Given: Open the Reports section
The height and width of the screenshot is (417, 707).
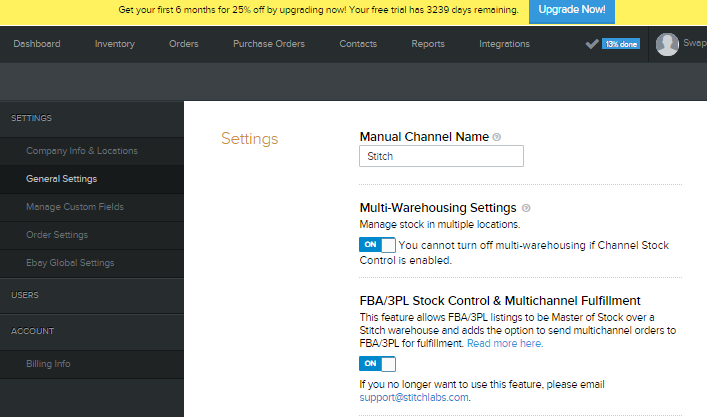Looking at the screenshot, I should click(428, 44).
